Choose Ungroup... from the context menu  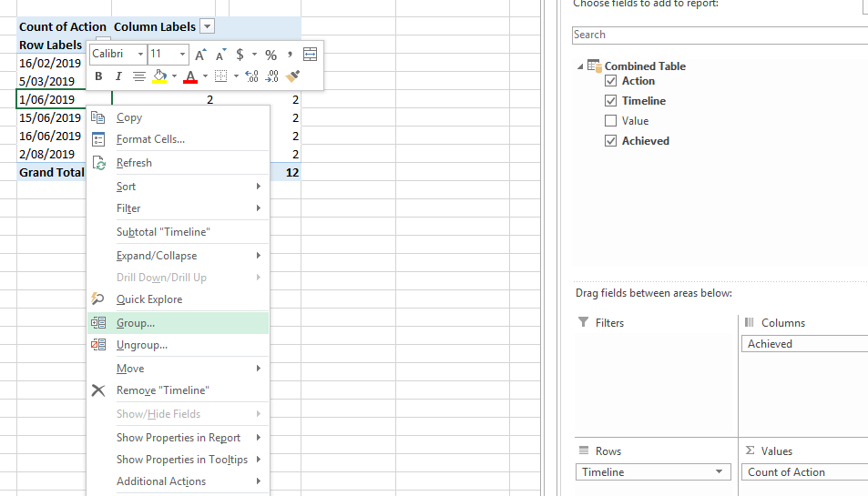click(x=179, y=345)
